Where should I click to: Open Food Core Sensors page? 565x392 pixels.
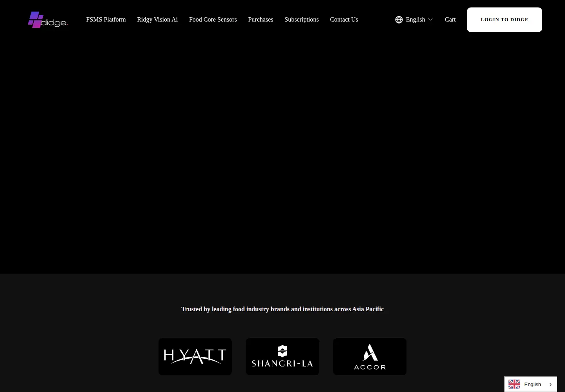tap(213, 20)
